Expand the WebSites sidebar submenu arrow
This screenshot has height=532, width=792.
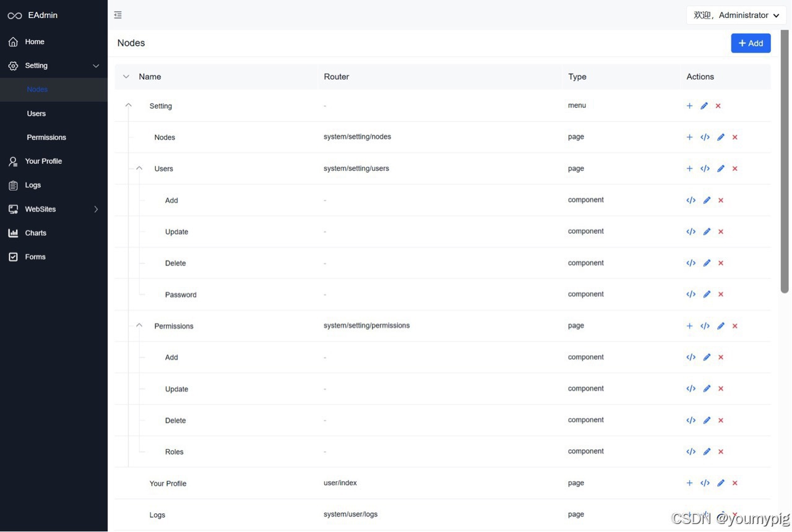coord(96,209)
